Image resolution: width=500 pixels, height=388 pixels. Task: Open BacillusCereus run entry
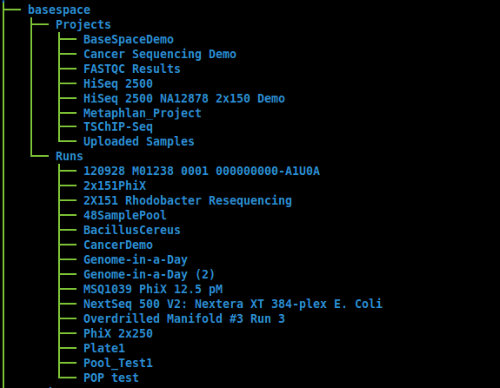click(132, 230)
